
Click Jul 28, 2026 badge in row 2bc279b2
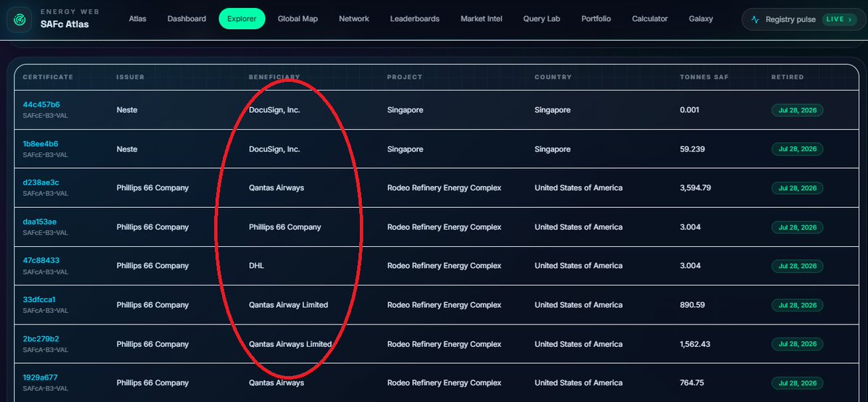tap(797, 344)
